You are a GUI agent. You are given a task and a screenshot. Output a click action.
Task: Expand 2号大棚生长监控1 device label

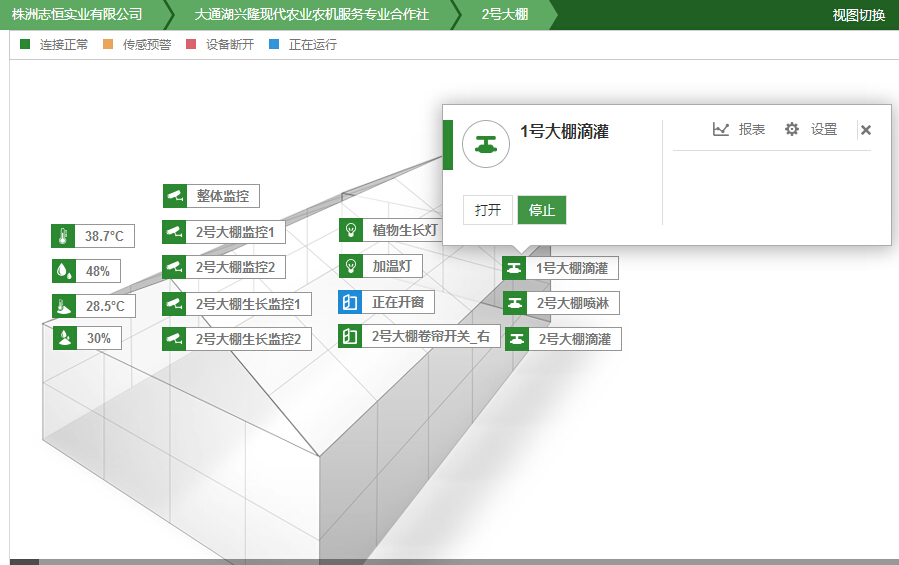253,303
